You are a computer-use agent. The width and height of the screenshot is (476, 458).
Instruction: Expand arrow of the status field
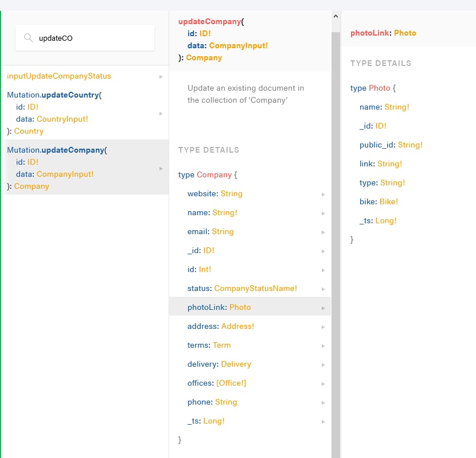(323, 289)
